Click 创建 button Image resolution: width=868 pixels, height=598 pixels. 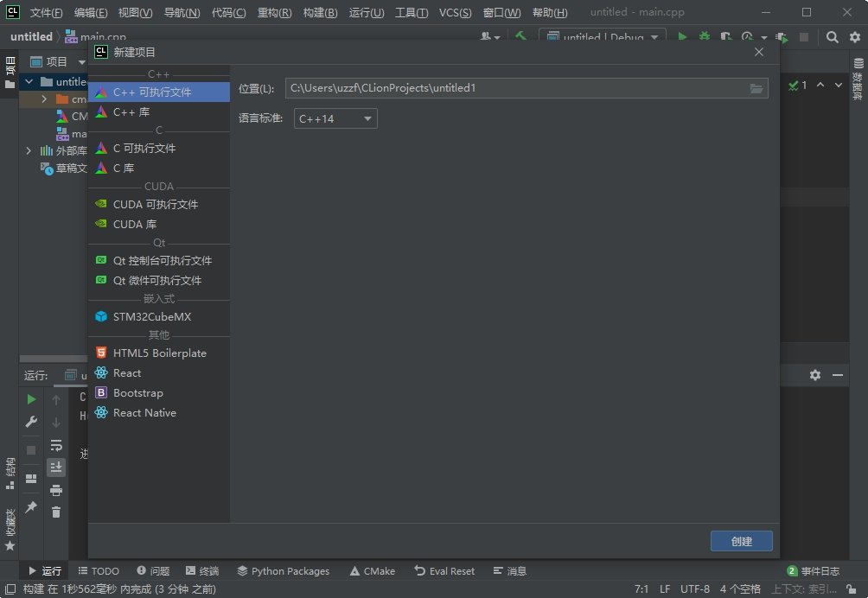[741, 541]
